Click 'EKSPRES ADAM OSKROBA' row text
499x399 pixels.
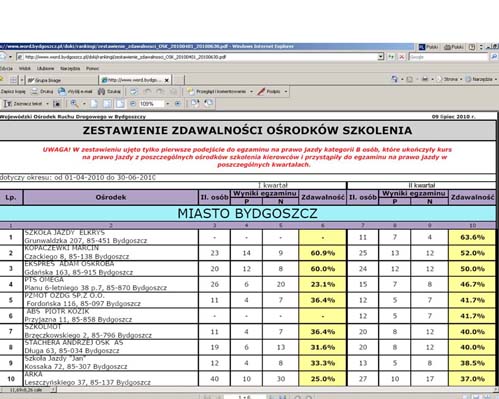click(x=69, y=264)
